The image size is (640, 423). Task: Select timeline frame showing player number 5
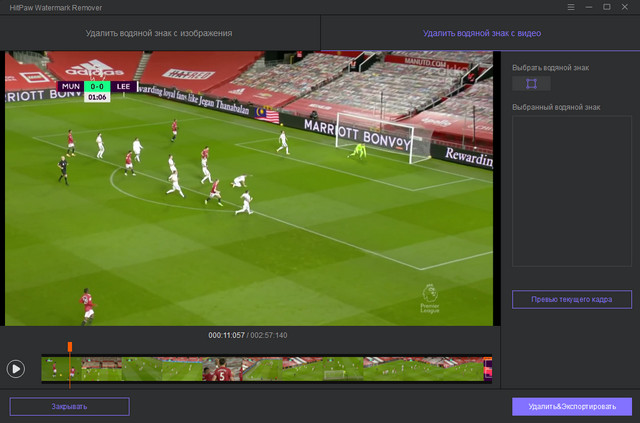[220, 370]
